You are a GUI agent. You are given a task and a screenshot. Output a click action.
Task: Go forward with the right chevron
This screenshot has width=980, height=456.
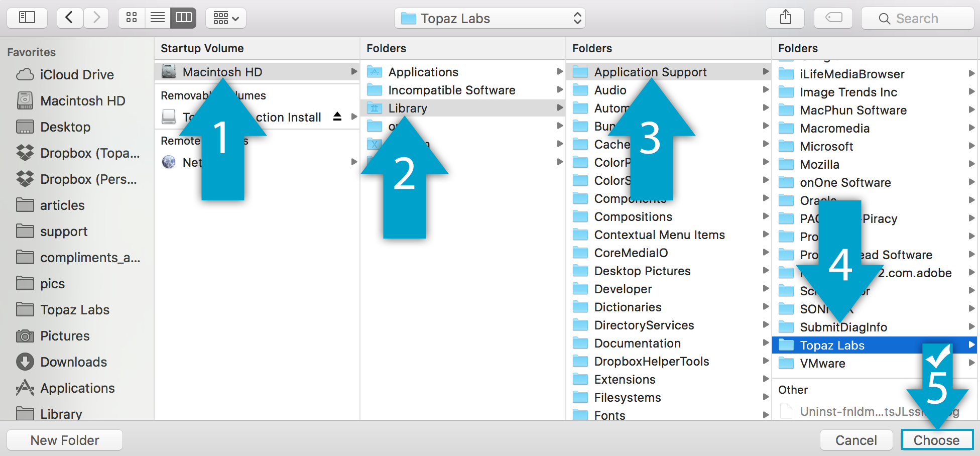[x=96, y=18]
